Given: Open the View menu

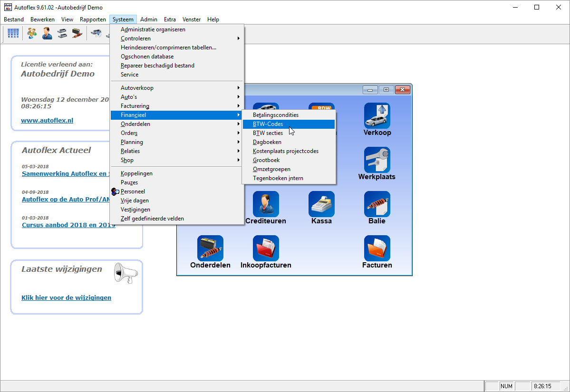Looking at the screenshot, I should click(x=67, y=19).
